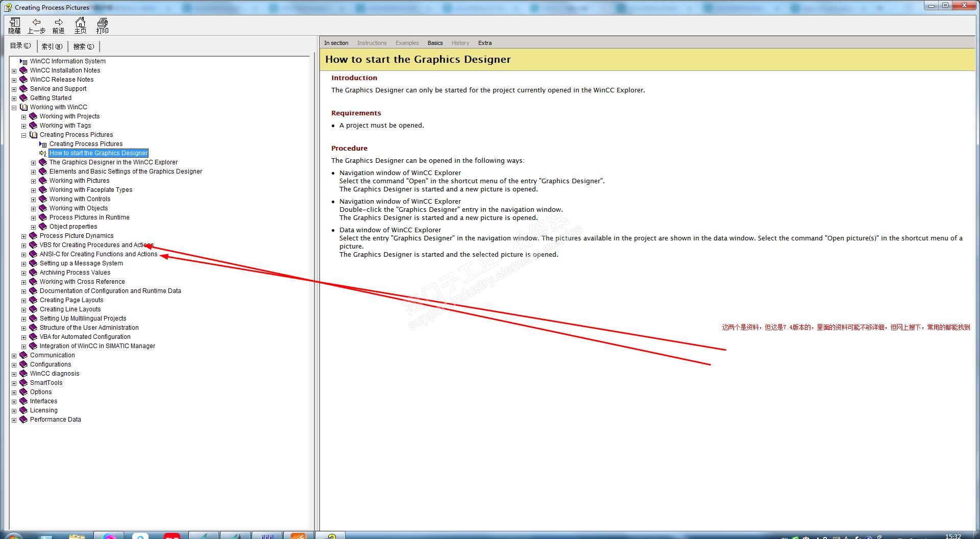This screenshot has width=980, height=539.
Task: Open The Graphics Designer in the WinCC Explorer
Action: pyautogui.click(x=113, y=162)
